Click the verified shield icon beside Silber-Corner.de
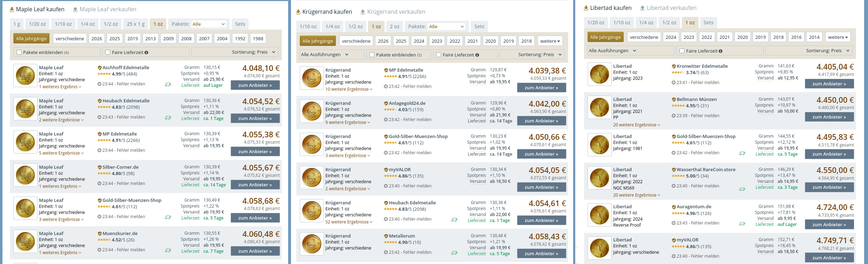Image resolution: width=868 pixels, height=264 pixels. tap(100, 167)
